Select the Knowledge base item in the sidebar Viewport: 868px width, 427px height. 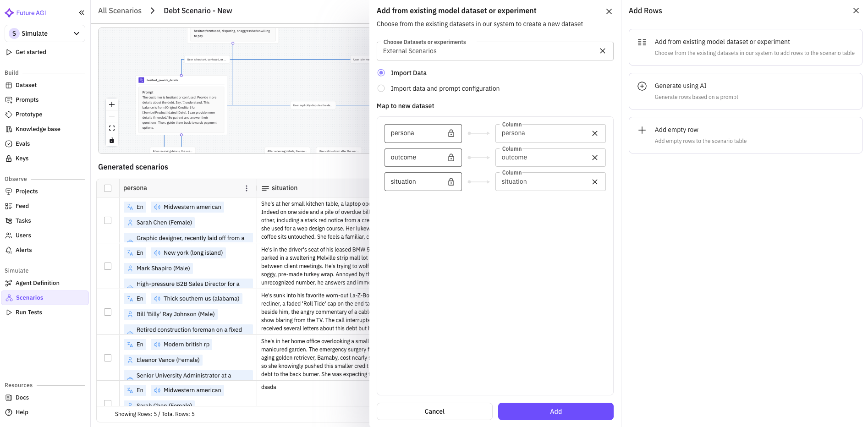pos(38,129)
